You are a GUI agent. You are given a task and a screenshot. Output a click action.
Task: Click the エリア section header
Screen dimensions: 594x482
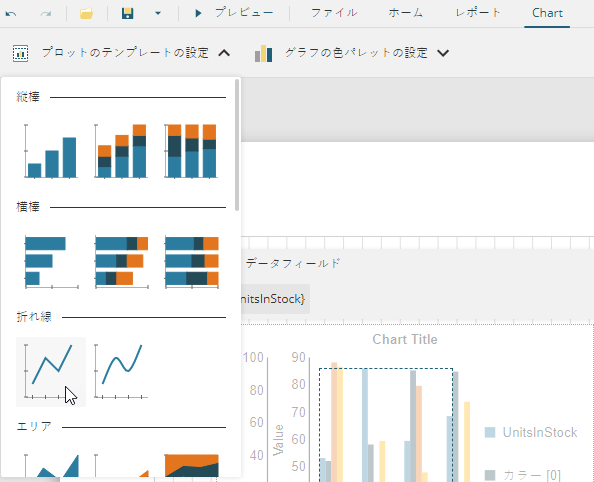(34, 427)
